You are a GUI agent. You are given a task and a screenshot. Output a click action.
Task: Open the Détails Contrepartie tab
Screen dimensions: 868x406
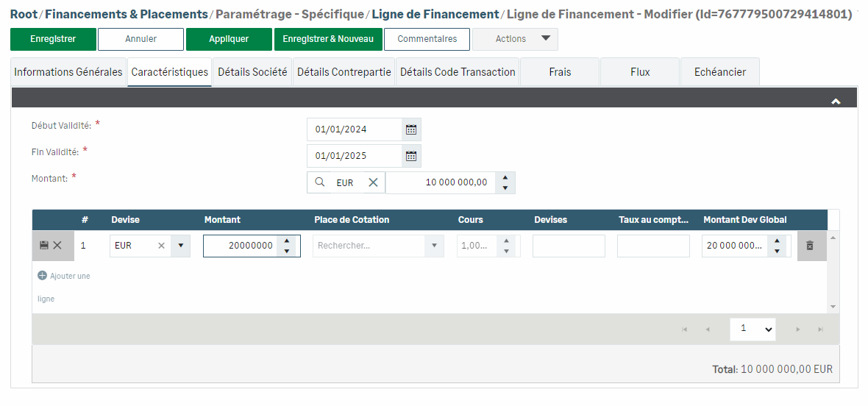pos(344,72)
